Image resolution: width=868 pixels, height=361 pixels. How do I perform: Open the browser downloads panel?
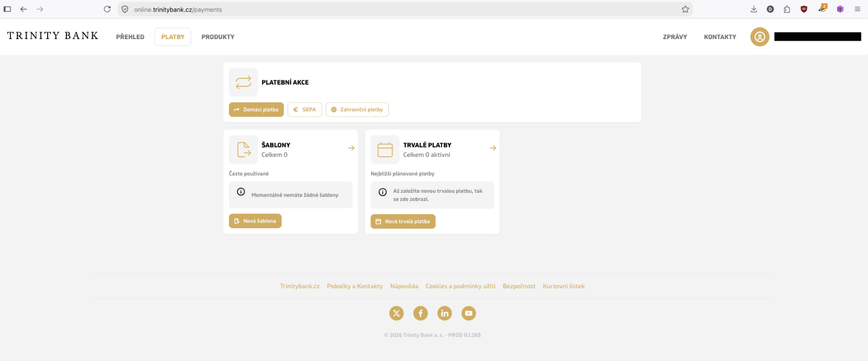point(754,9)
